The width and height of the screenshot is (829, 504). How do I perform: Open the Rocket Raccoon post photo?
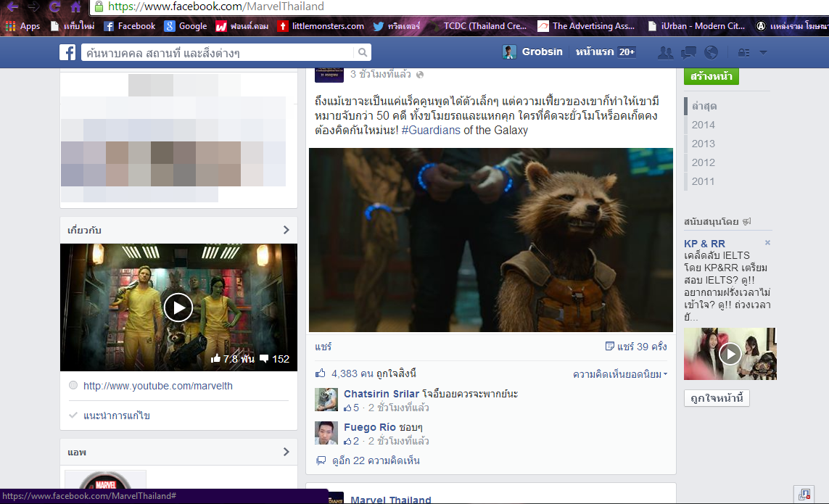coord(490,240)
